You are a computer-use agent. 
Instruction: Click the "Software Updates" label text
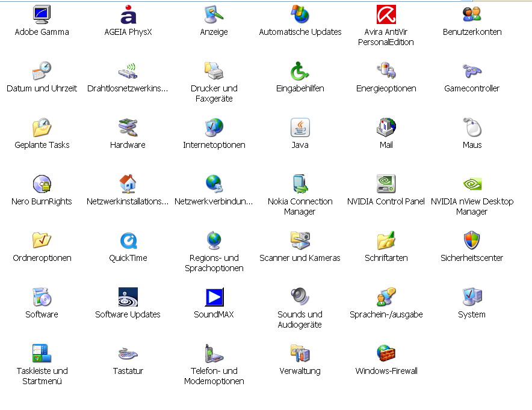pos(128,315)
